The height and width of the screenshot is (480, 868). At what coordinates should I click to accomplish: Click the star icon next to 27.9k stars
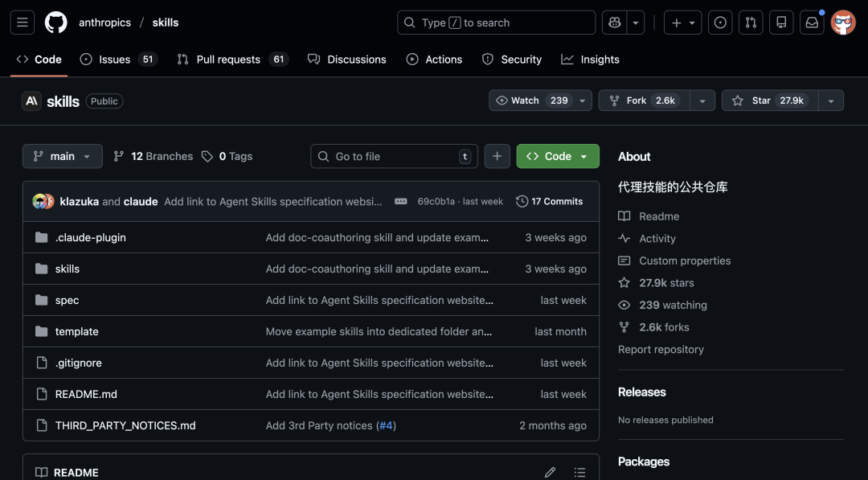point(624,283)
